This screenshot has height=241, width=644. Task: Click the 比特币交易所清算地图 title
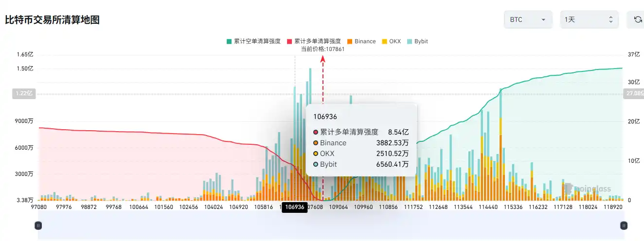pos(52,20)
